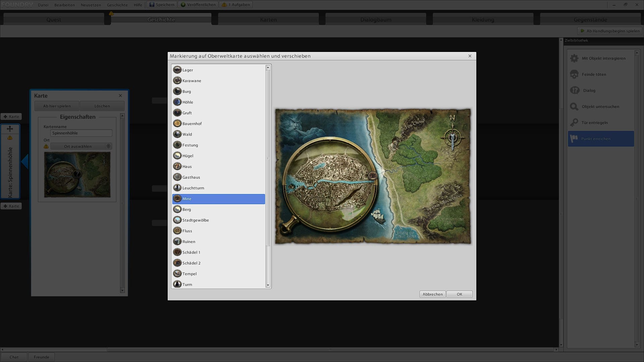Click the Tempel marker icon
The width and height of the screenshot is (644, 362).
pos(177,274)
